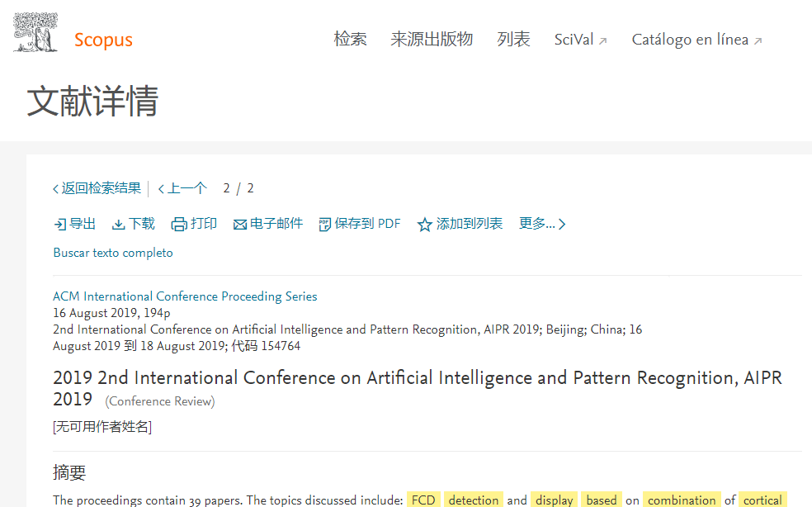This screenshot has height=507, width=812.
Task: Click the date text 16 August 2019, 194p
Action: click(x=111, y=313)
